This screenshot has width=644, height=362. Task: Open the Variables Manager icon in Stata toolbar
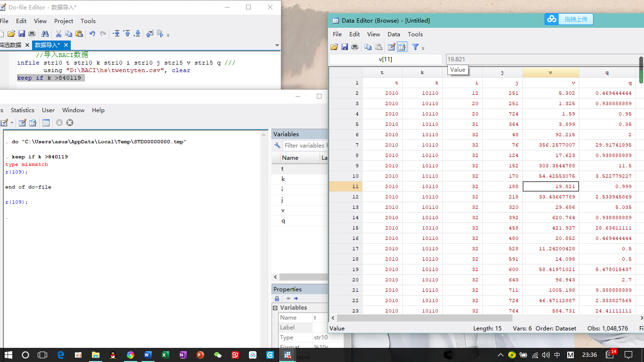[46, 123]
